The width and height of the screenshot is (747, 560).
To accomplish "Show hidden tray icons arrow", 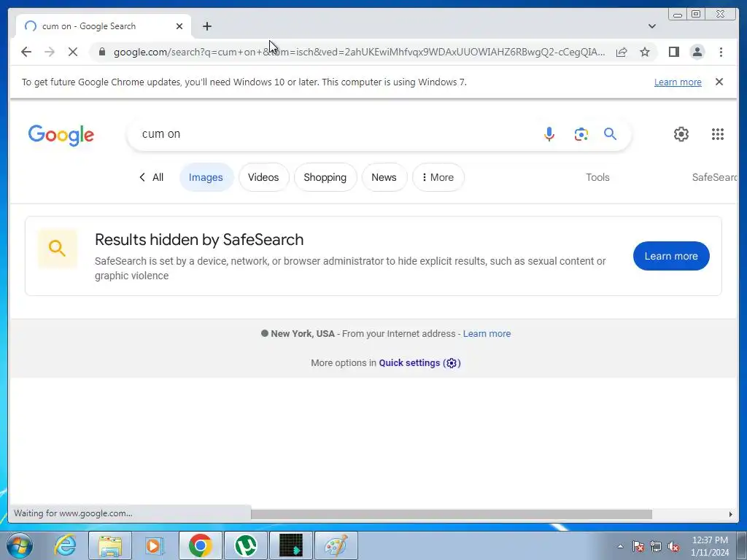I will [x=620, y=546].
